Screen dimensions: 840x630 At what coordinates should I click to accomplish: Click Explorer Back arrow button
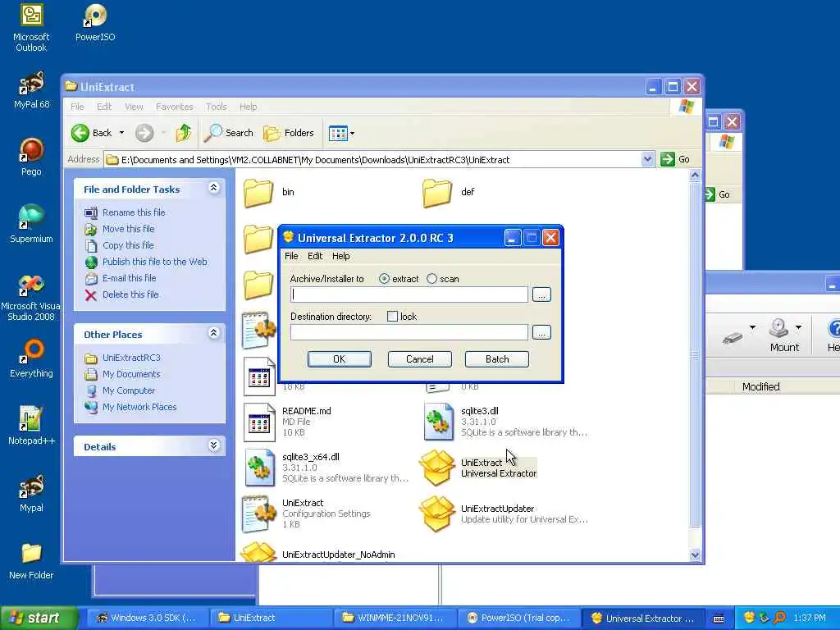pyautogui.click(x=92, y=133)
